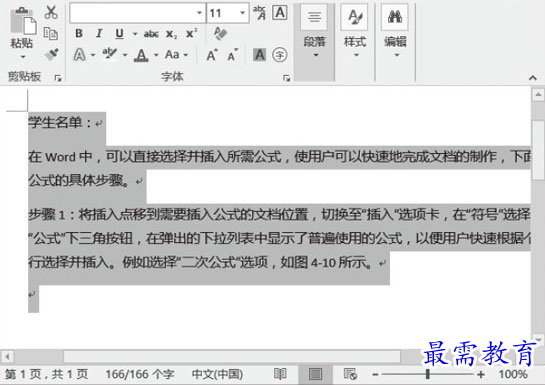This screenshot has width=545, height=385.
Task: Click the heading text 学生名单
Action: 55,123
